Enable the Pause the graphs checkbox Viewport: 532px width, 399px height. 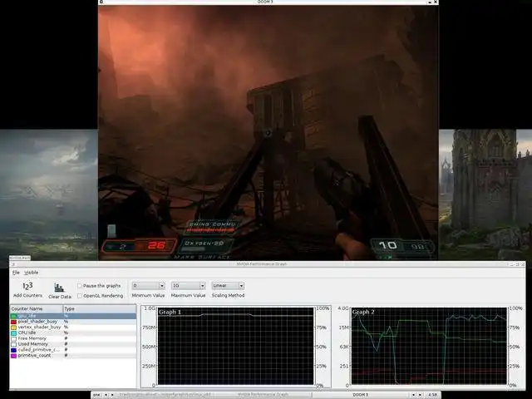tap(80, 286)
